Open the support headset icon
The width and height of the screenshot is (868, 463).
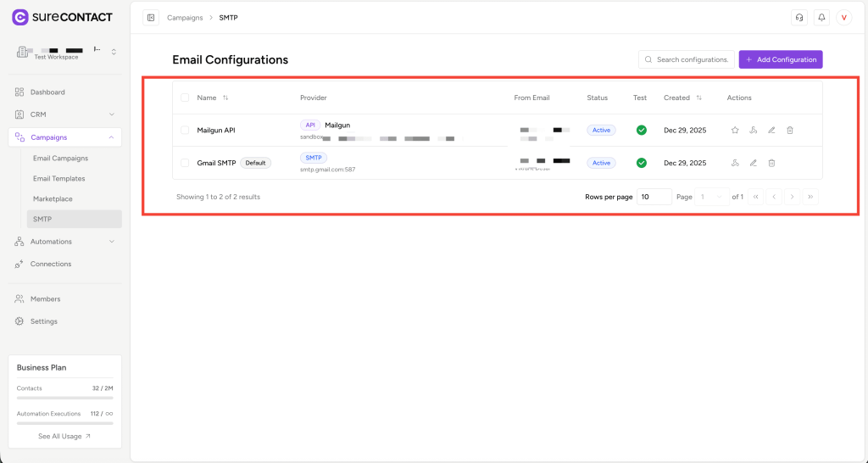click(x=798, y=18)
